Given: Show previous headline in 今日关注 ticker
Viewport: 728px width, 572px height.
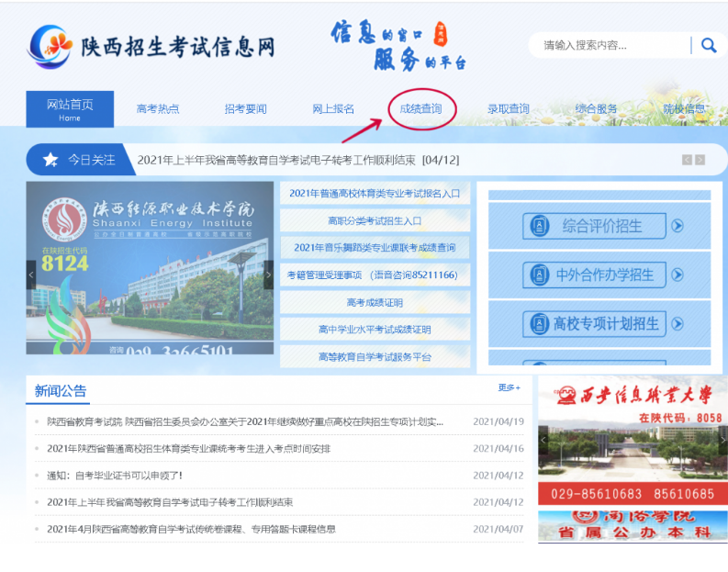Looking at the screenshot, I should [x=687, y=160].
